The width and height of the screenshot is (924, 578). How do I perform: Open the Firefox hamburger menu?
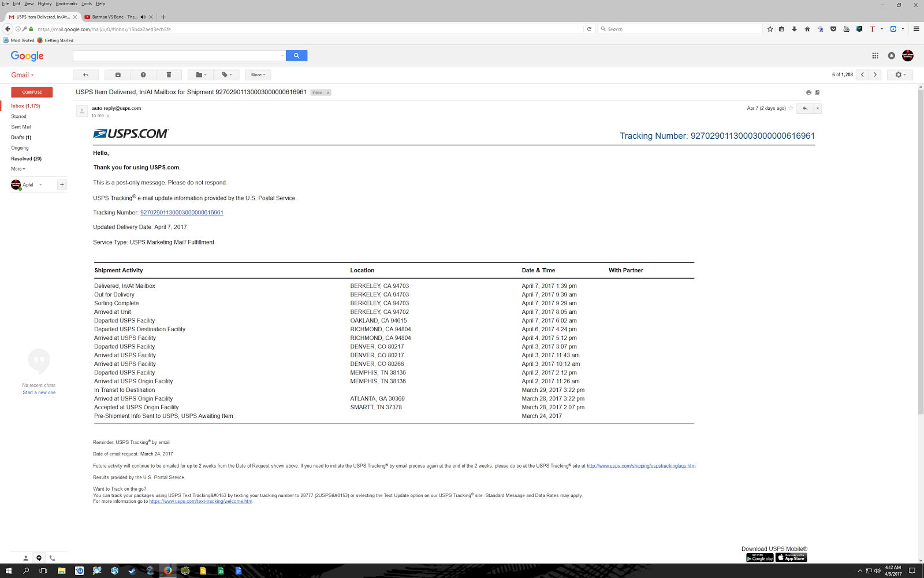coord(916,29)
